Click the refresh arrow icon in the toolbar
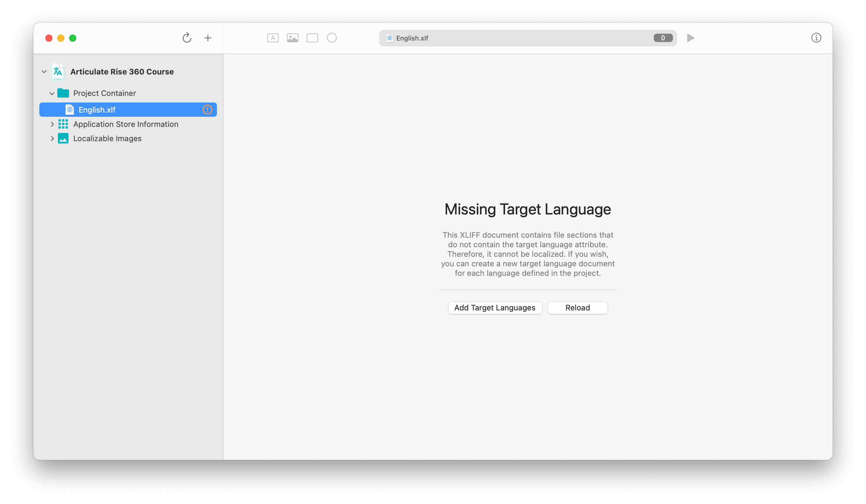This screenshot has width=866, height=504. point(187,38)
